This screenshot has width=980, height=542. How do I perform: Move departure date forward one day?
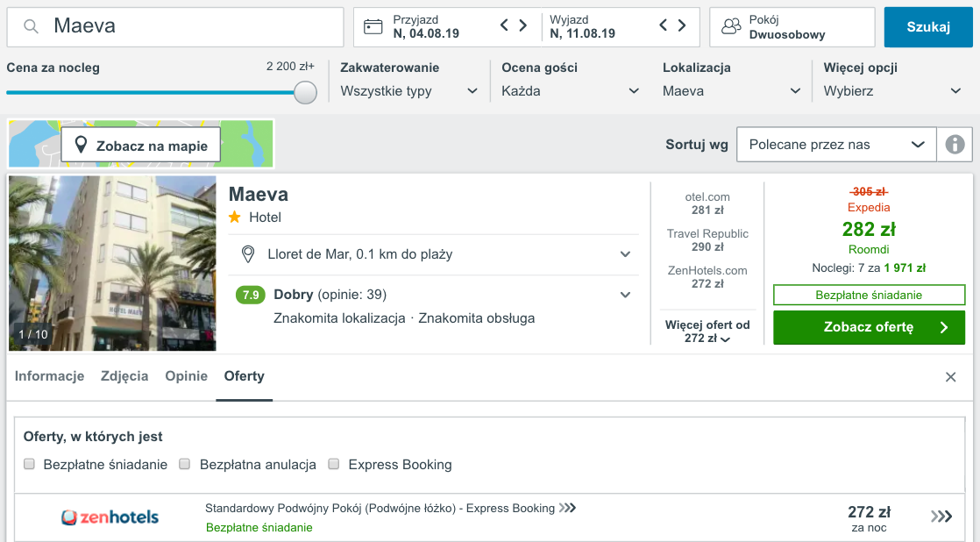(682, 25)
